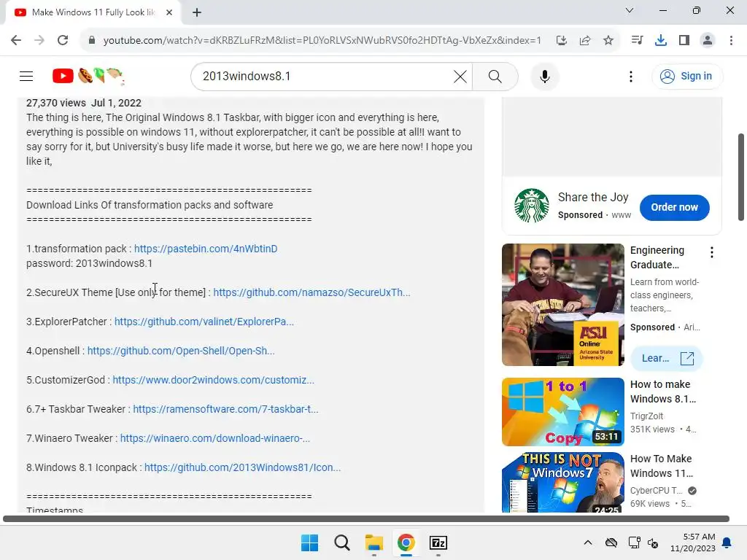747x560 pixels.
Task: Click the vertical page scrollbar
Action: [x=741, y=177]
